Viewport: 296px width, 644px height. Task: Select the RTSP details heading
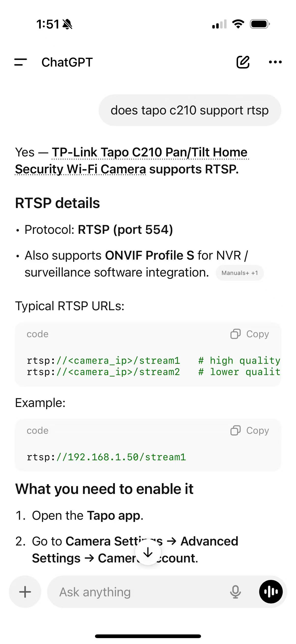coord(57,203)
